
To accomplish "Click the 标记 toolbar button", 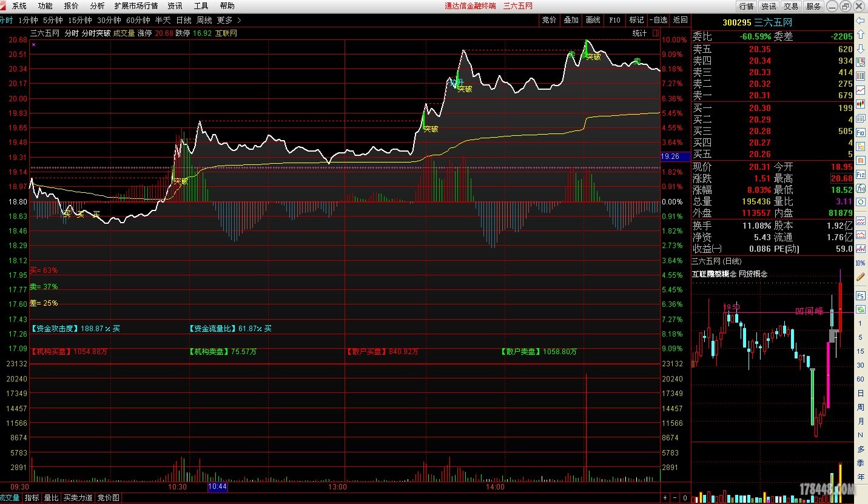I will point(636,20).
